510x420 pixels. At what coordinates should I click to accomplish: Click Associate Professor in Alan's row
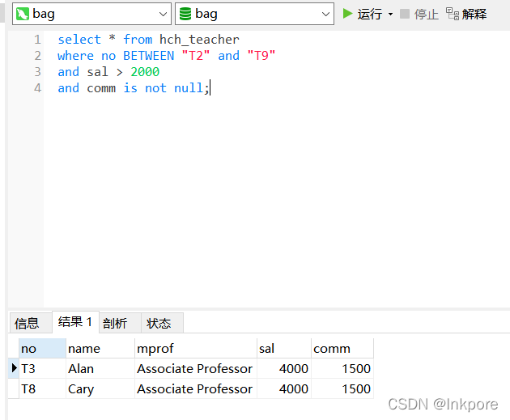point(196,369)
